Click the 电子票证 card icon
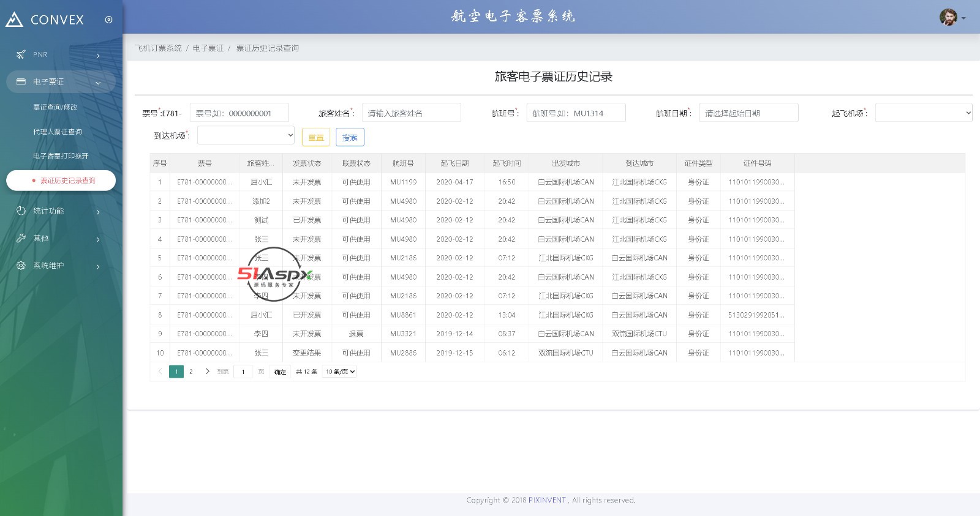 click(21, 81)
